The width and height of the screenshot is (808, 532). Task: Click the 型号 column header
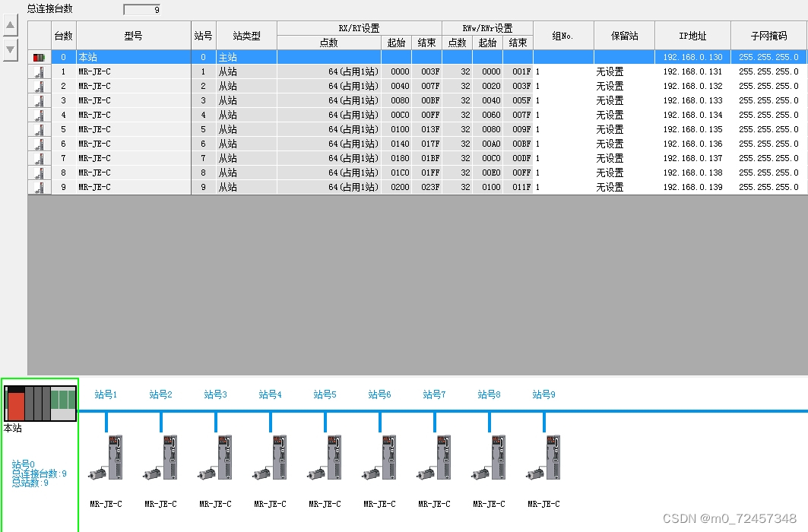click(134, 36)
